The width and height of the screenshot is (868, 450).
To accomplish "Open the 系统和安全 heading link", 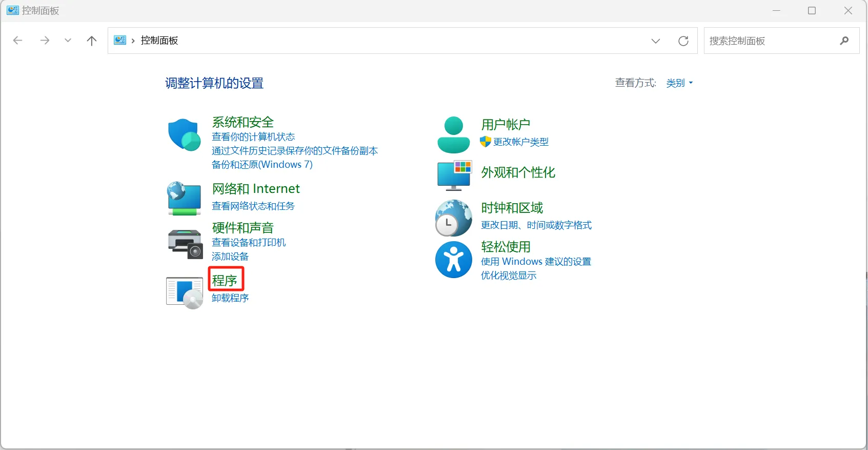I will [243, 122].
